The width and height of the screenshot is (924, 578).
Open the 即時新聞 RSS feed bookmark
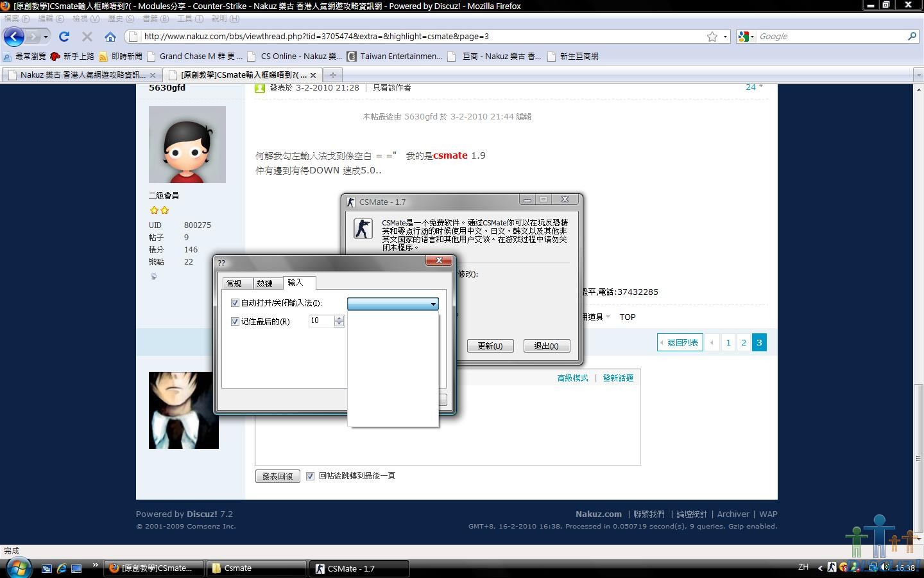click(x=120, y=57)
